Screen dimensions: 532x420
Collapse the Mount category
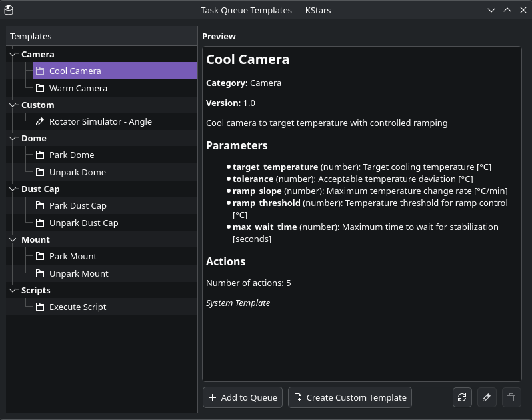click(13, 239)
